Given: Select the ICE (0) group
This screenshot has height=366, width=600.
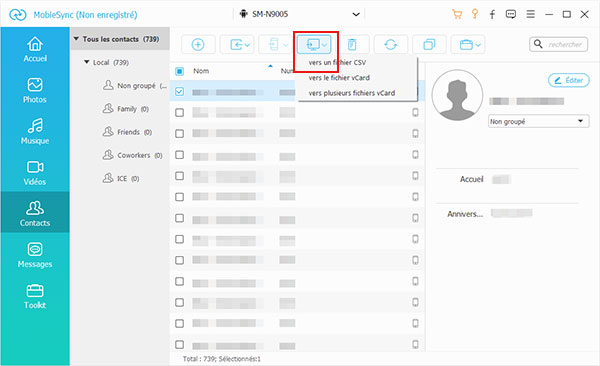Looking at the screenshot, I should [121, 178].
